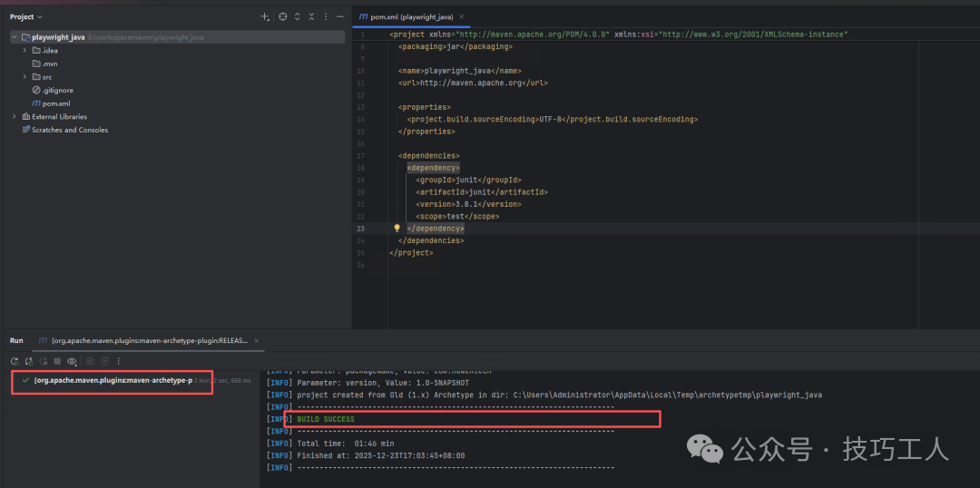Open the Project view dropdown
This screenshot has height=488, width=980.
tap(27, 16)
